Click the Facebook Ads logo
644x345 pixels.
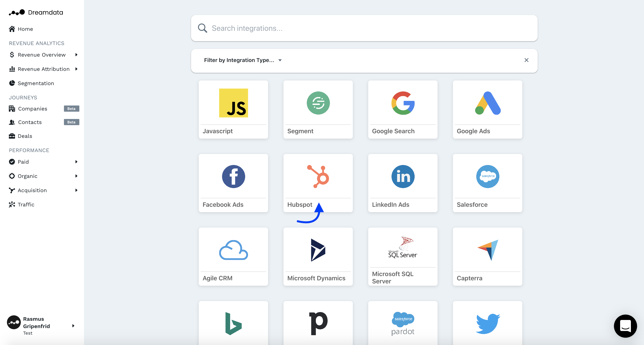click(233, 177)
